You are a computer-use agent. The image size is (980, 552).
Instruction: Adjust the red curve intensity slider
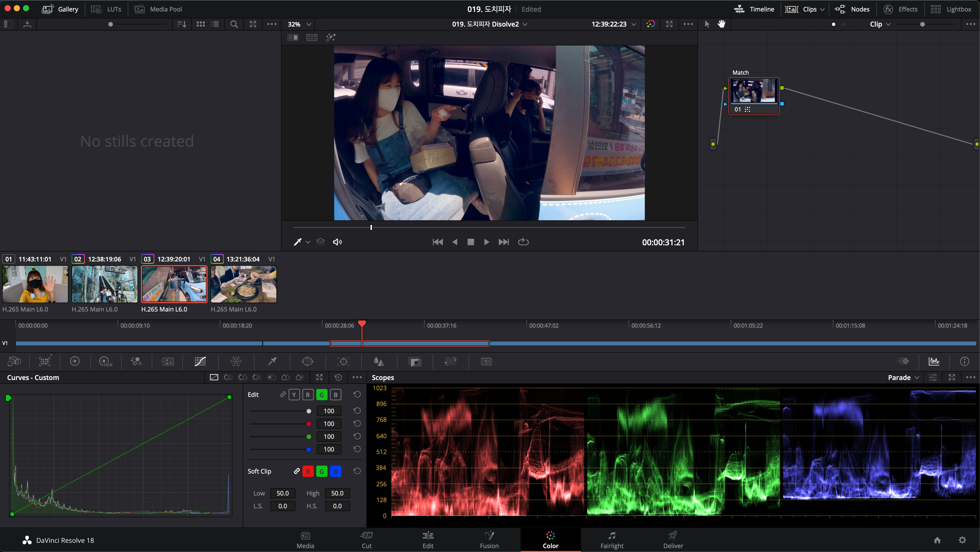tap(309, 424)
